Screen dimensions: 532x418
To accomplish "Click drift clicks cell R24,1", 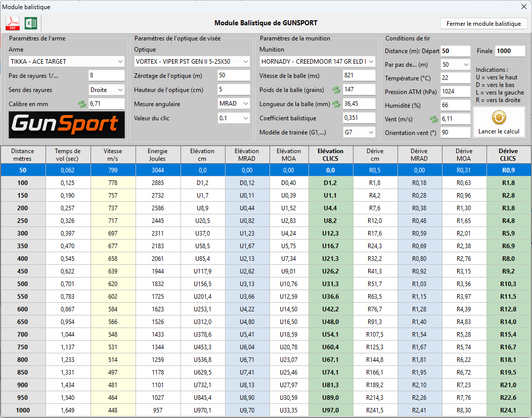I will tap(508, 410).
